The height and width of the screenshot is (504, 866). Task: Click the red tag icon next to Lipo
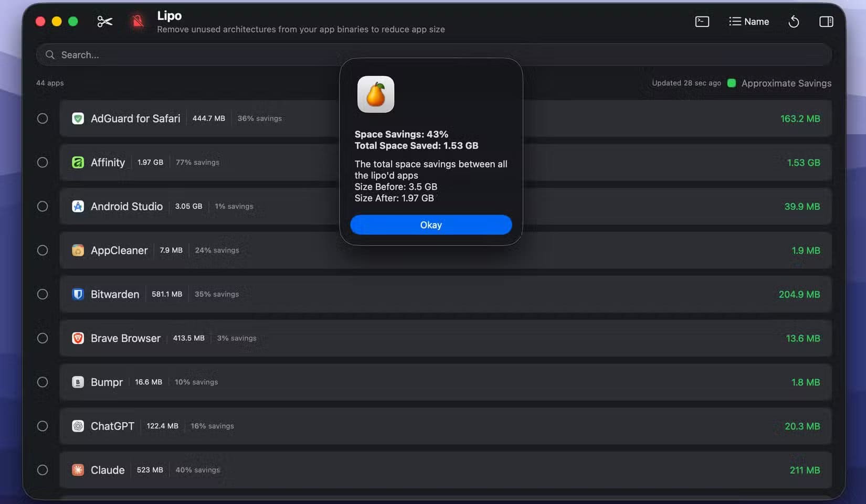coord(136,21)
